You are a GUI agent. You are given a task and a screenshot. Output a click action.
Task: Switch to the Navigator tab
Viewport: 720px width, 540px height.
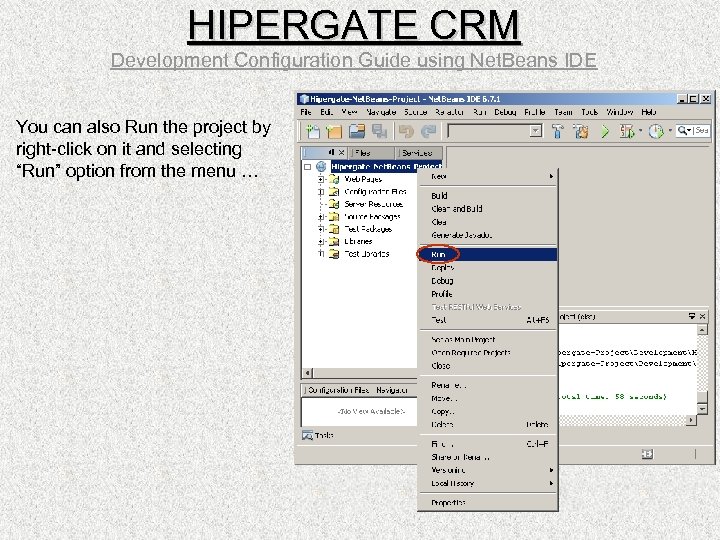tap(391, 390)
